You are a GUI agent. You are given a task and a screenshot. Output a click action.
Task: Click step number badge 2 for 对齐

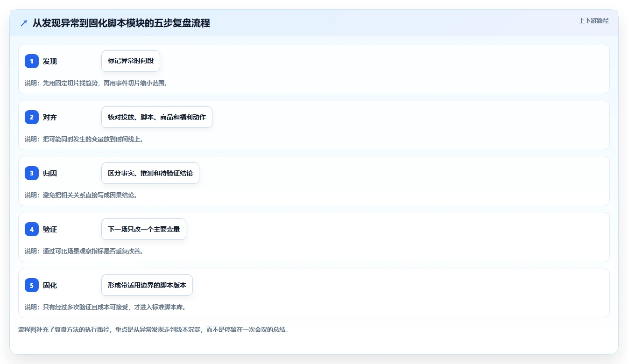tap(32, 117)
